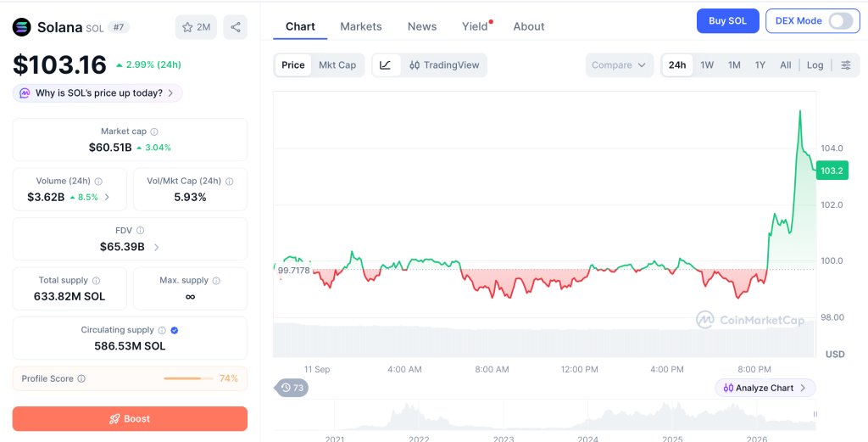The width and height of the screenshot is (868, 442).
Task: Click the historical range slider strip
Action: 545,416
